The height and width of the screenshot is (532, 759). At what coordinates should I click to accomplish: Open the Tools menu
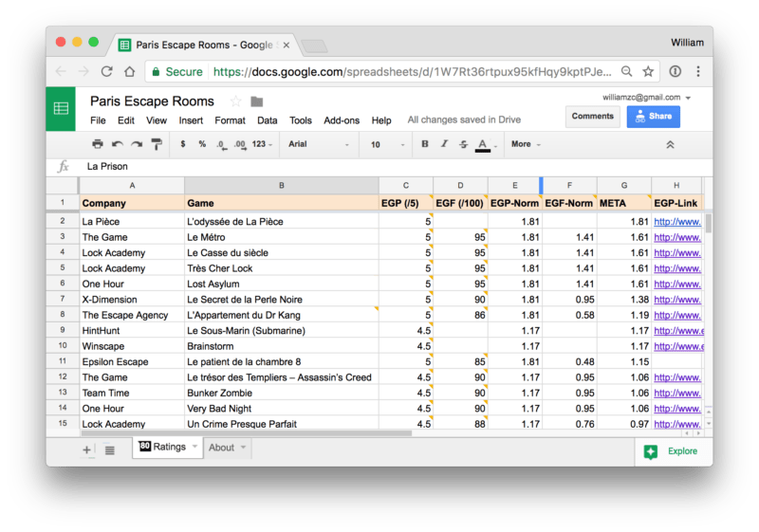point(301,120)
